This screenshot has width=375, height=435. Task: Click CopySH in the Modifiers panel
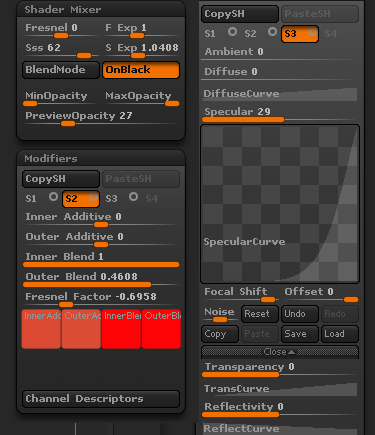[61, 179]
